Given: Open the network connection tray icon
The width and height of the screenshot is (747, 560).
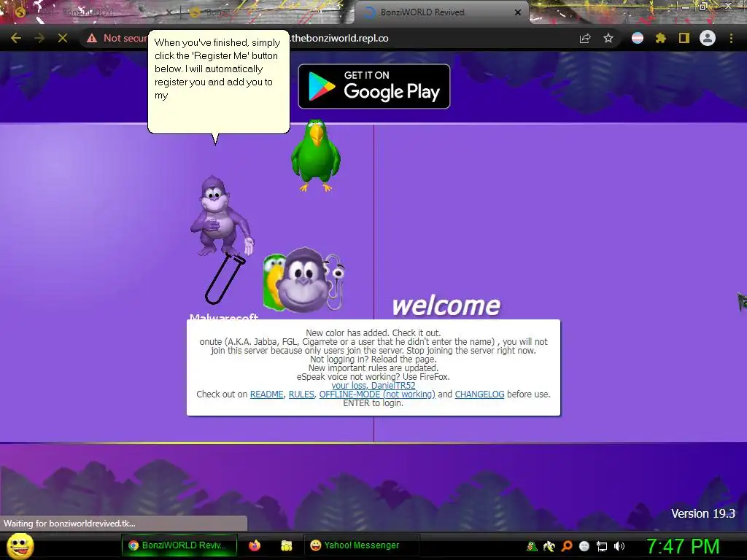Looking at the screenshot, I should [x=602, y=546].
